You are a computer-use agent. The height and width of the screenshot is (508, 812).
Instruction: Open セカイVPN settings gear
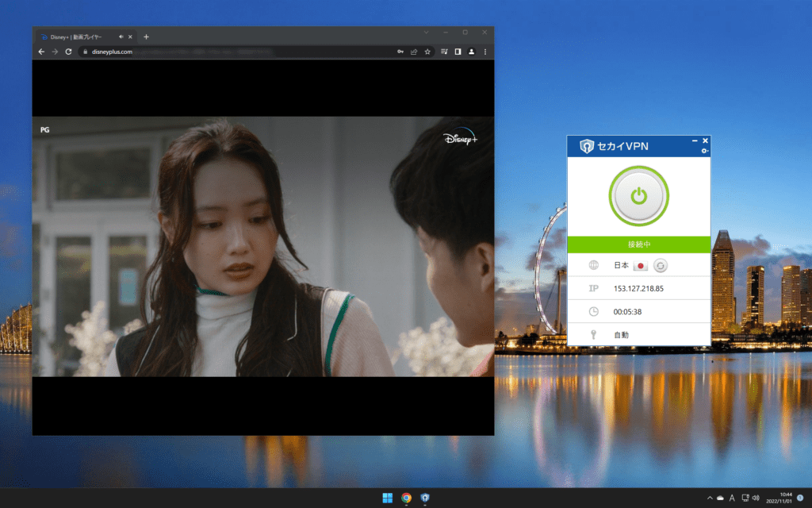pyautogui.click(x=704, y=151)
